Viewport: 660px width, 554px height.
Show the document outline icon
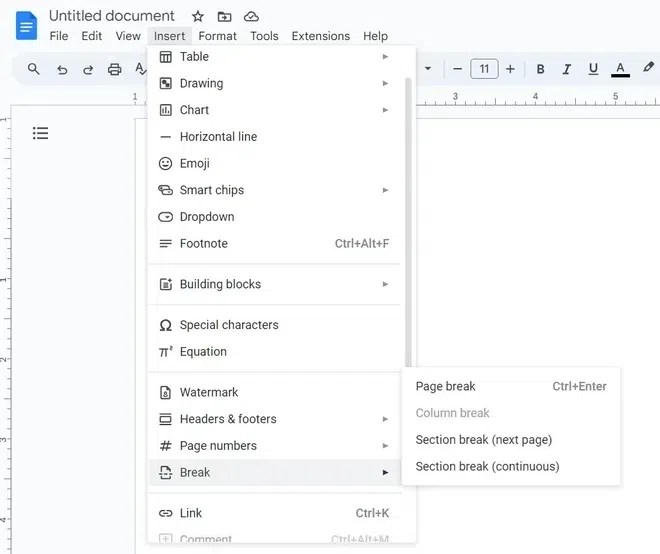pos(40,133)
